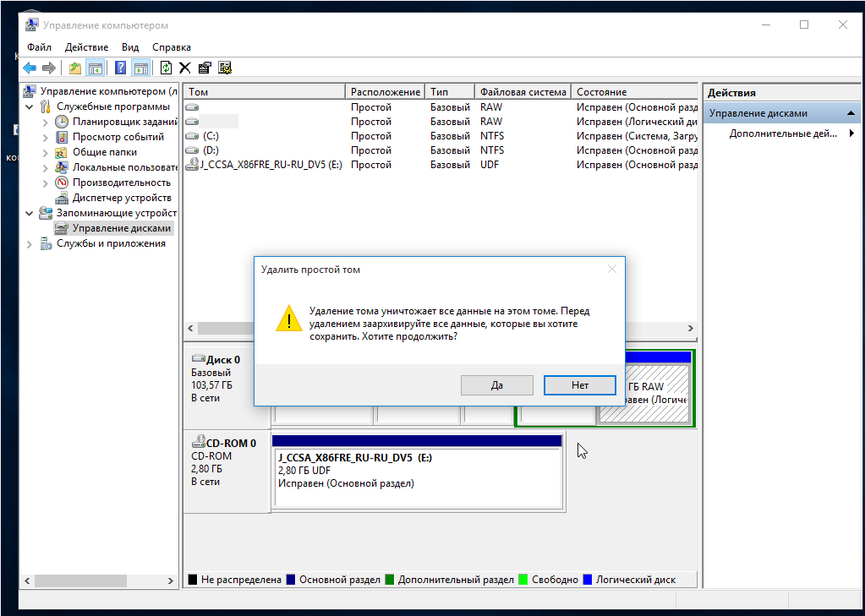Open the Действие menu
Image resolution: width=865 pixels, height=616 pixels.
86,47
